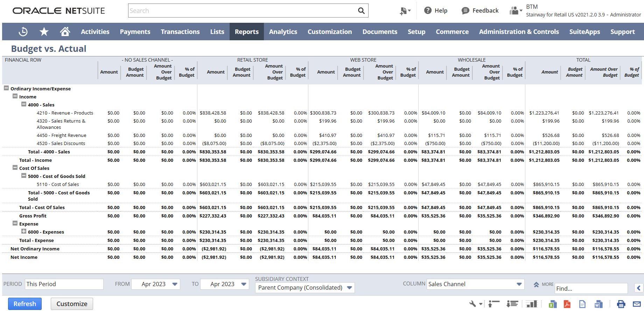Go to the Home dashboard icon

pos(65,32)
